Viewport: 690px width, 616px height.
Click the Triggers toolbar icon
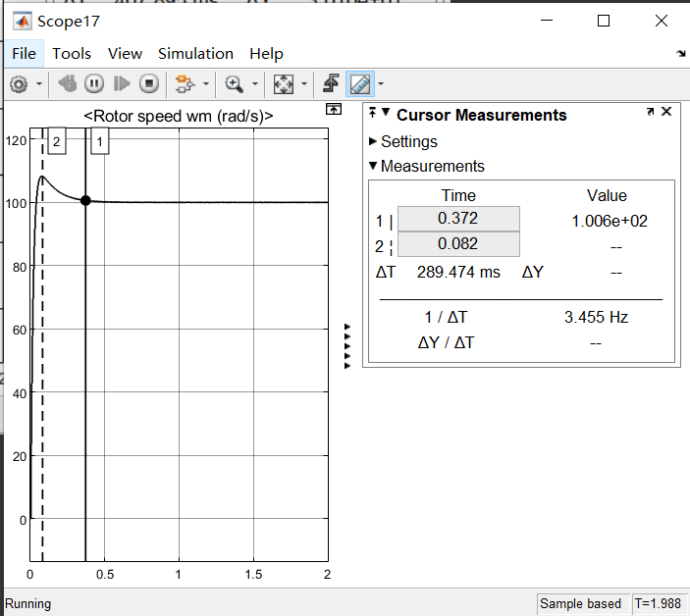tap(331, 83)
